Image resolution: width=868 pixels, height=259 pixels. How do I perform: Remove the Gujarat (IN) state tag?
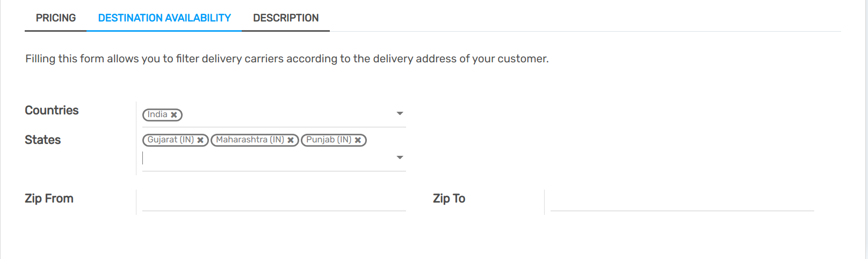200,140
